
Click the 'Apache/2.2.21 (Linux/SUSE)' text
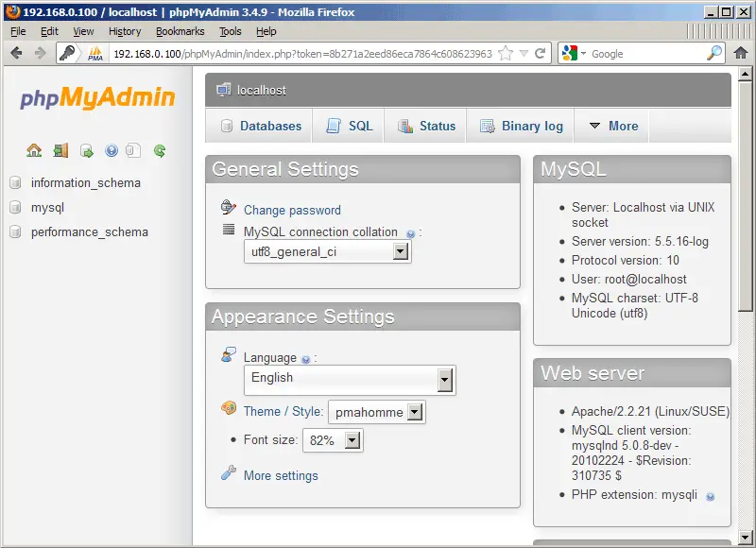(650, 411)
